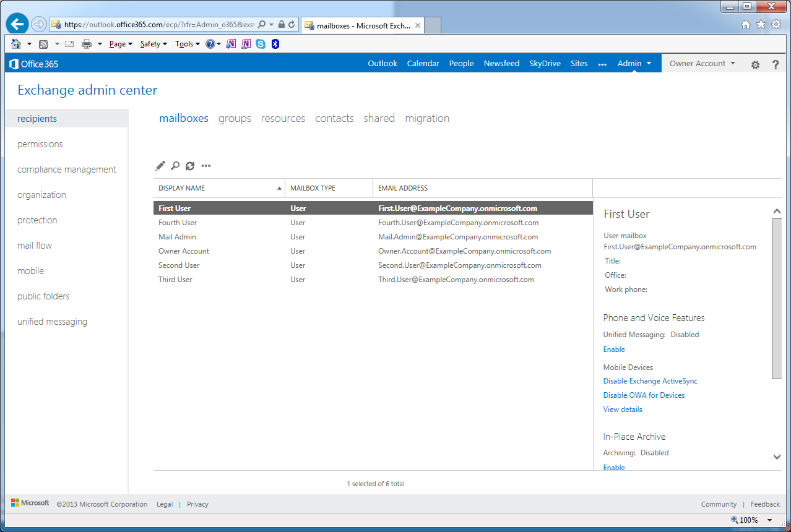Open the Safety menu dropdown
This screenshot has width=791, height=532.
[153, 44]
